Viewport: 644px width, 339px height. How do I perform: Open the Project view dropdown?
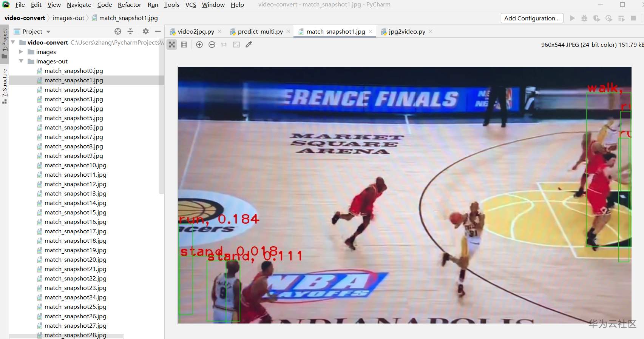coord(48,32)
